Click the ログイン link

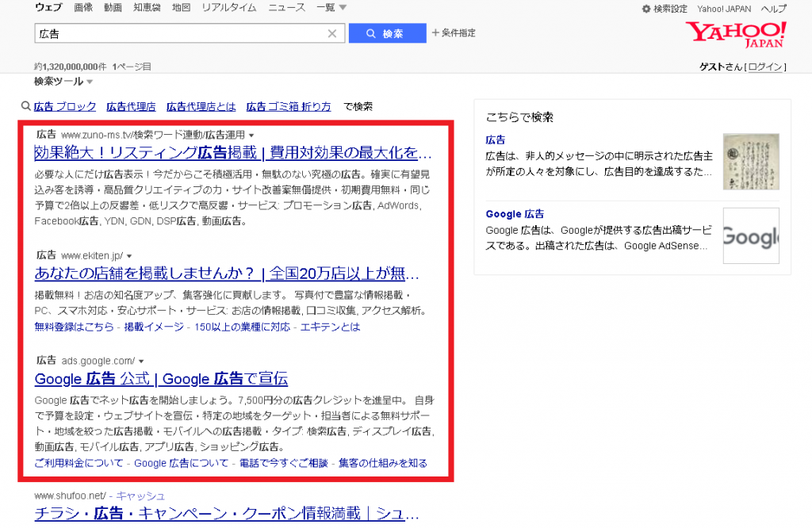tap(765, 67)
